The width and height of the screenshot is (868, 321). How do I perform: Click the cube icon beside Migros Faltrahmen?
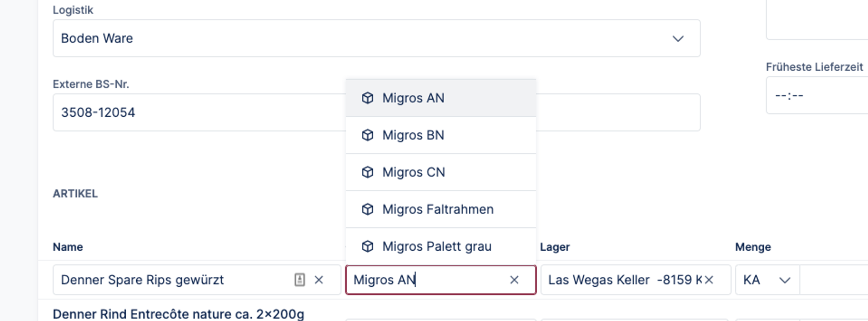(368, 210)
